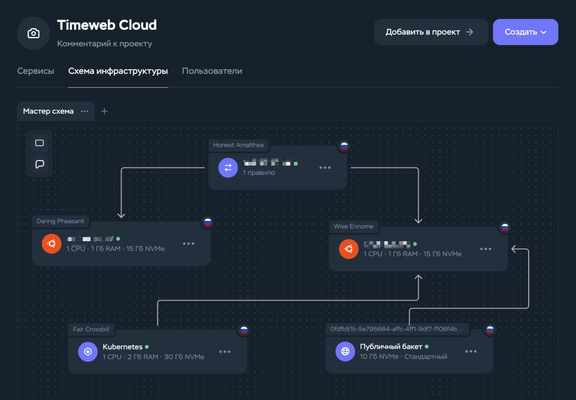Click Russian flag badge on Honest Amalthea
The width and height of the screenshot is (576, 400).
[344, 146]
